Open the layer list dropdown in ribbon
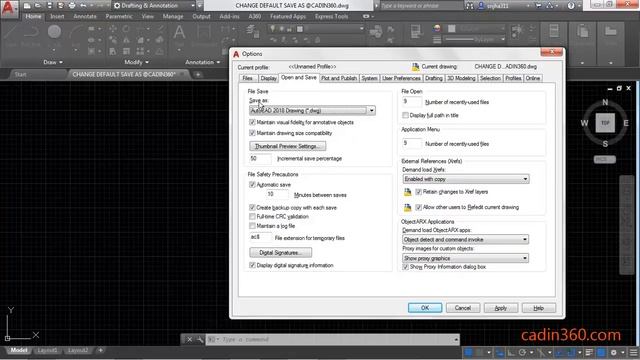This screenshot has height=360, width=640. point(316,29)
